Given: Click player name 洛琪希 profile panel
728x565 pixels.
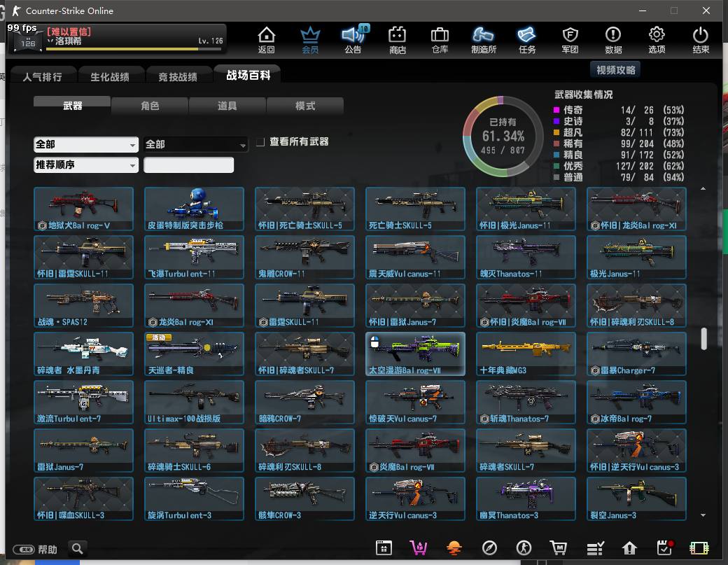Looking at the screenshot, I should click(117, 38).
